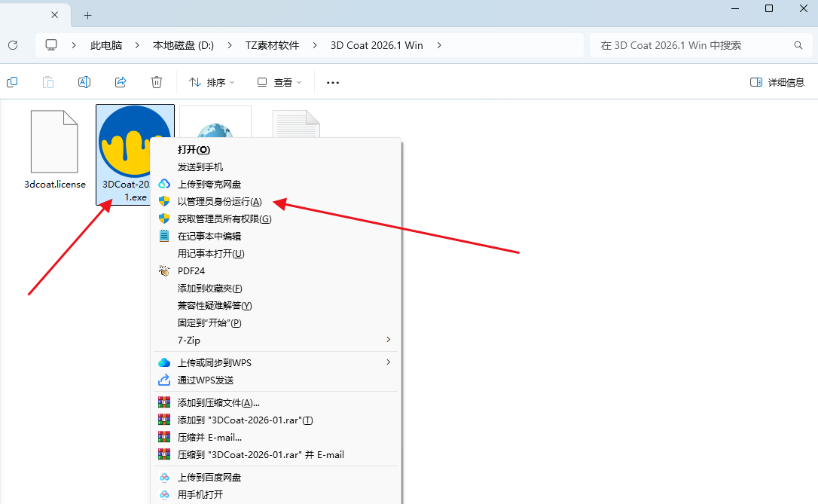Choose 添加到收藏夹(F)
This screenshot has height=504, width=818.
click(x=276, y=288)
